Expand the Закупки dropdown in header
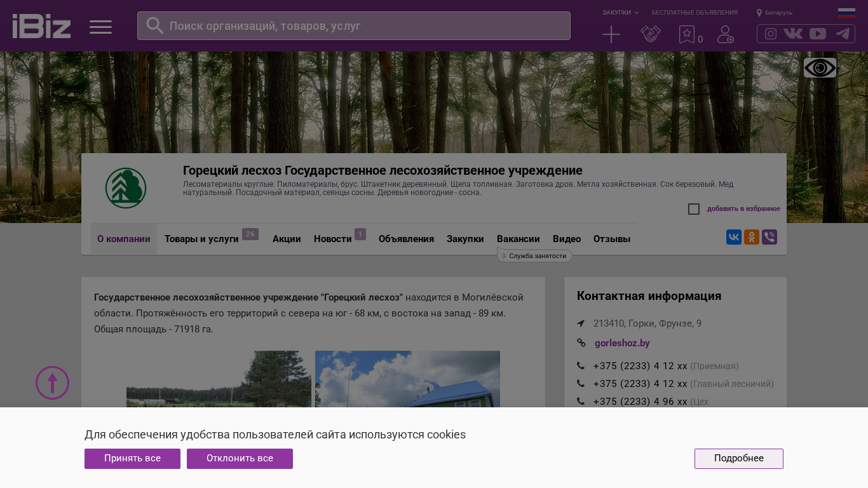This screenshot has height=488, width=868. point(620,13)
